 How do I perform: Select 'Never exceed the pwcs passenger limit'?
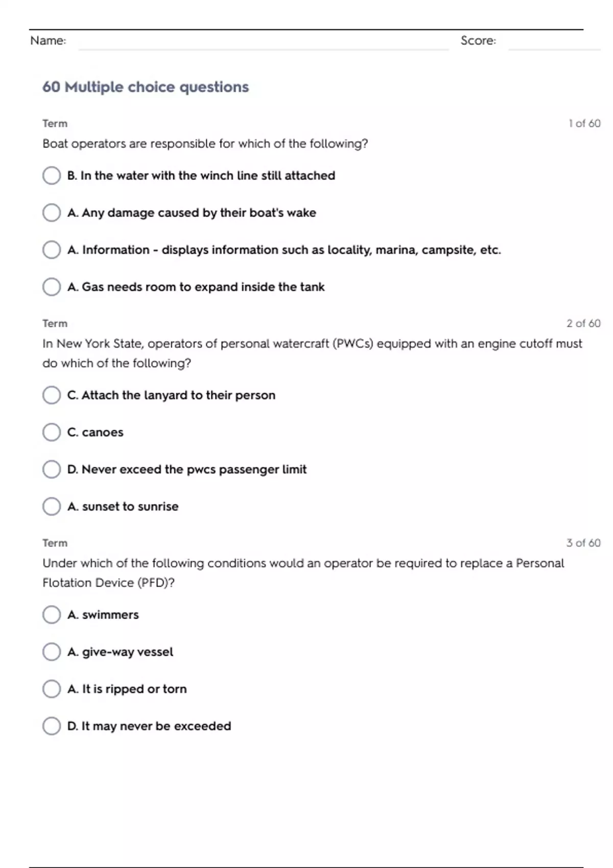52,470
